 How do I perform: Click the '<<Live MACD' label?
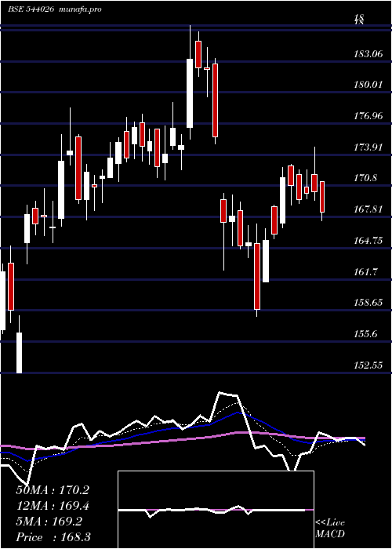[x=330, y=529]
